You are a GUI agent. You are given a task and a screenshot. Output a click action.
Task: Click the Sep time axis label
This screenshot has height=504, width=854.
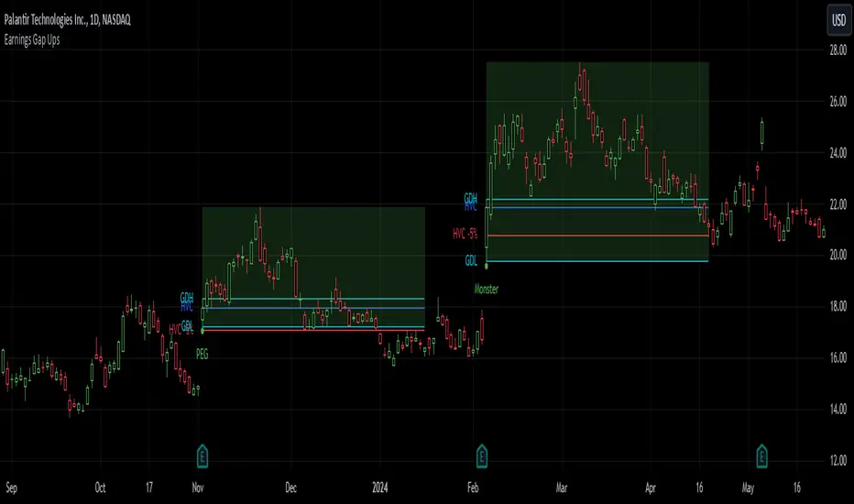point(11,488)
